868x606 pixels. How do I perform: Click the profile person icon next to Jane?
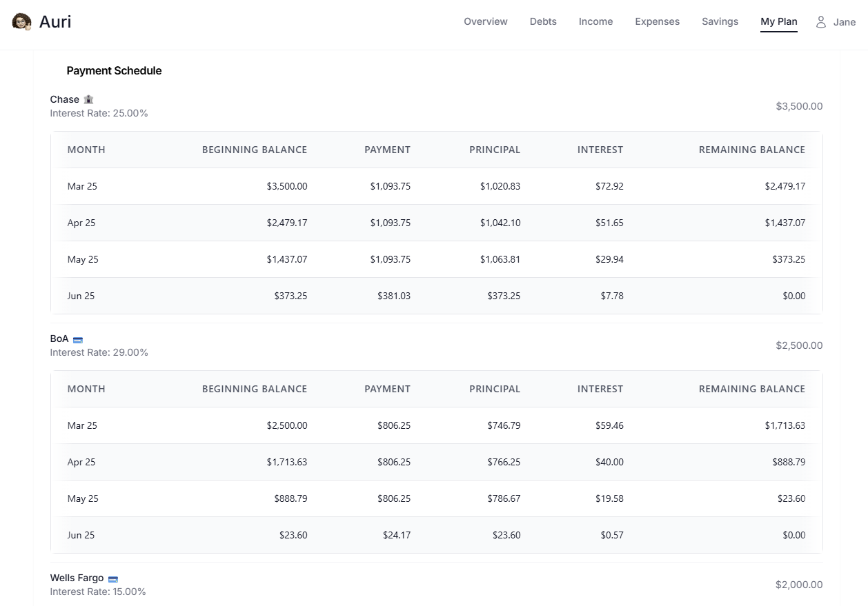(820, 21)
